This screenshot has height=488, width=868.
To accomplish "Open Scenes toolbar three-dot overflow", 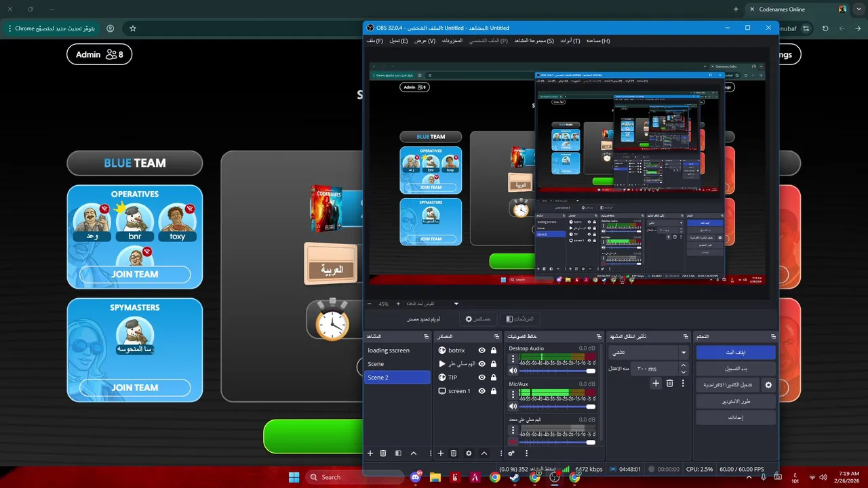I will pos(430,453).
